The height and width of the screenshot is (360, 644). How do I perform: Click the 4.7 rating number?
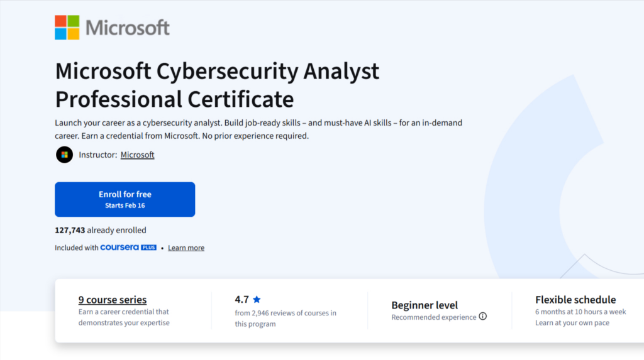pos(241,300)
